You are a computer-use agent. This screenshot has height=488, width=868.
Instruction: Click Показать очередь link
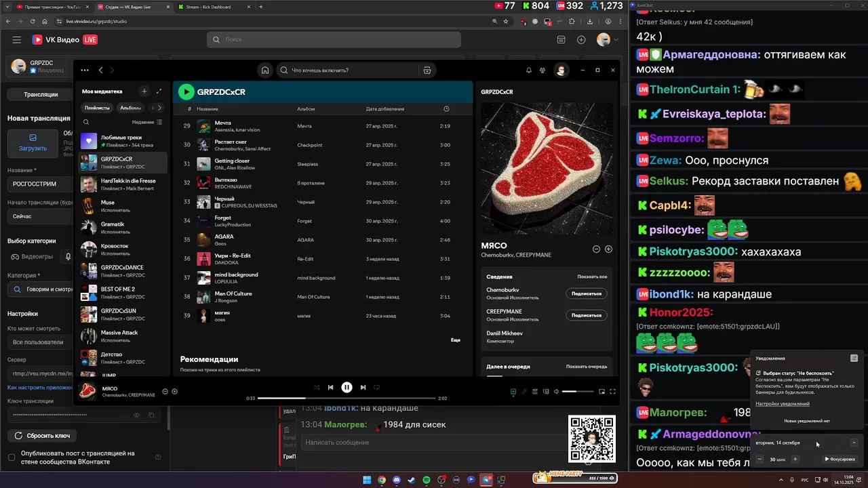tap(587, 366)
